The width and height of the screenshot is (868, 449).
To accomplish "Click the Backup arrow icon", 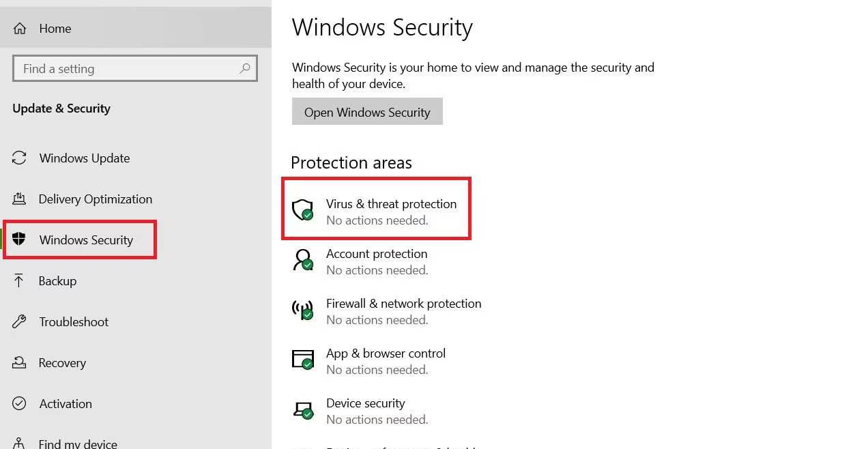I will click(x=19, y=280).
